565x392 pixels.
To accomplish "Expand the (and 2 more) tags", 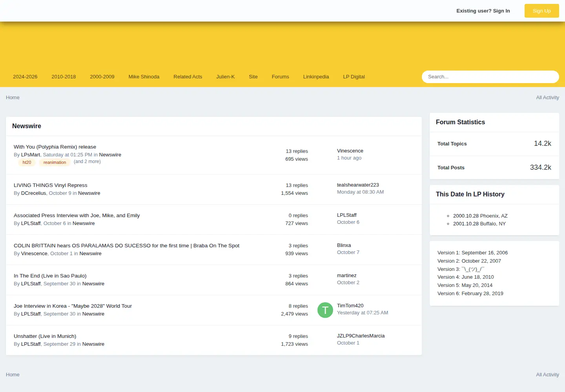I will point(87,162).
